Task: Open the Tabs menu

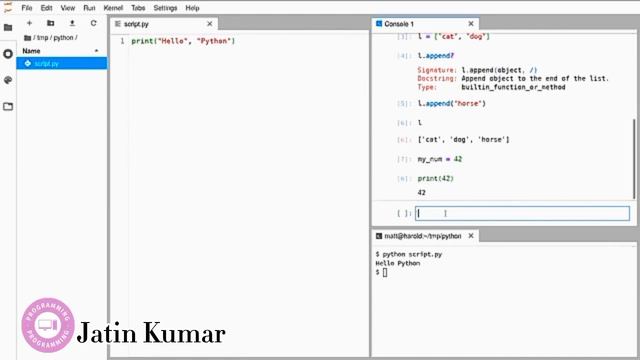Action: coord(138,8)
